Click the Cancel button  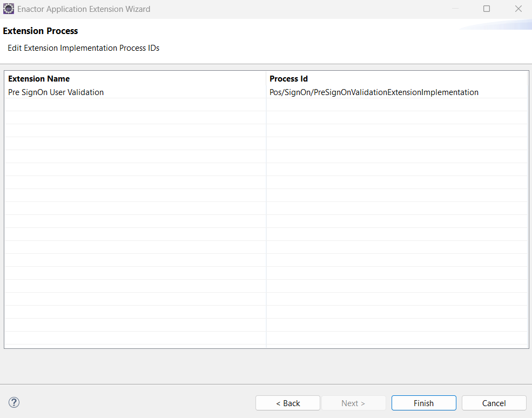tap(493, 403)
